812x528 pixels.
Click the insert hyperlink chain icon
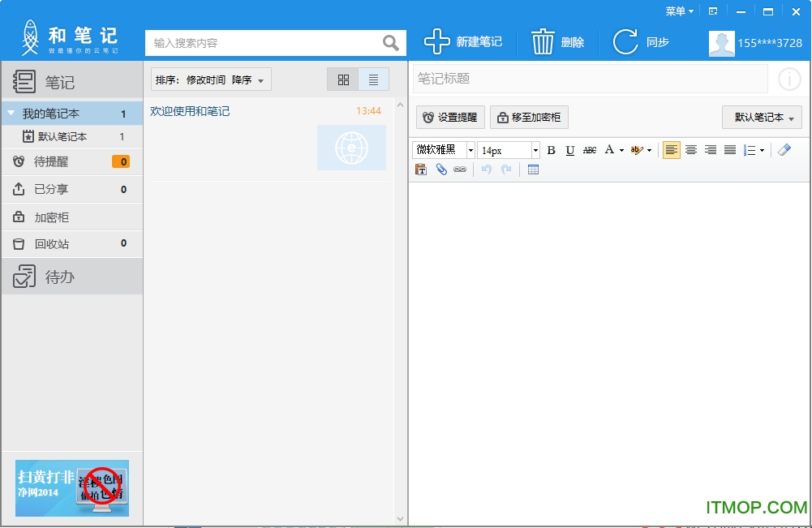(x=460, y=170)
